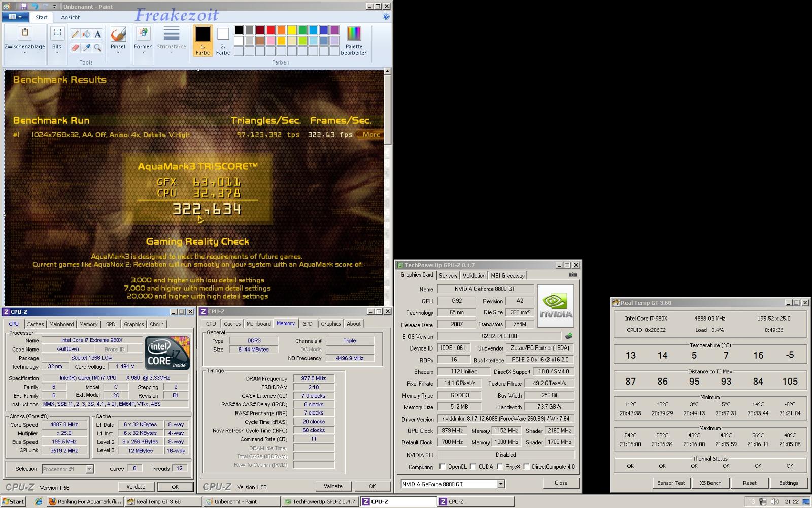Click the Pinsel brush icon
812x508 pixels.
[x=118, y=34]
